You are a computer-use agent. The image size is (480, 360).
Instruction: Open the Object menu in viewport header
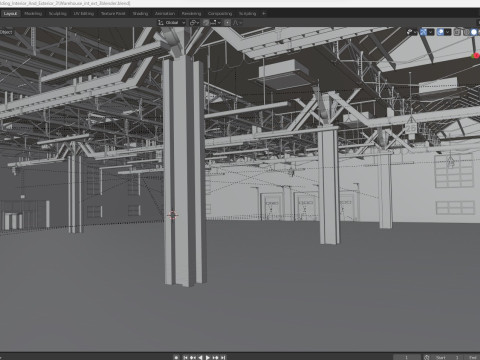pyautogui.click(x=6, y=32)
